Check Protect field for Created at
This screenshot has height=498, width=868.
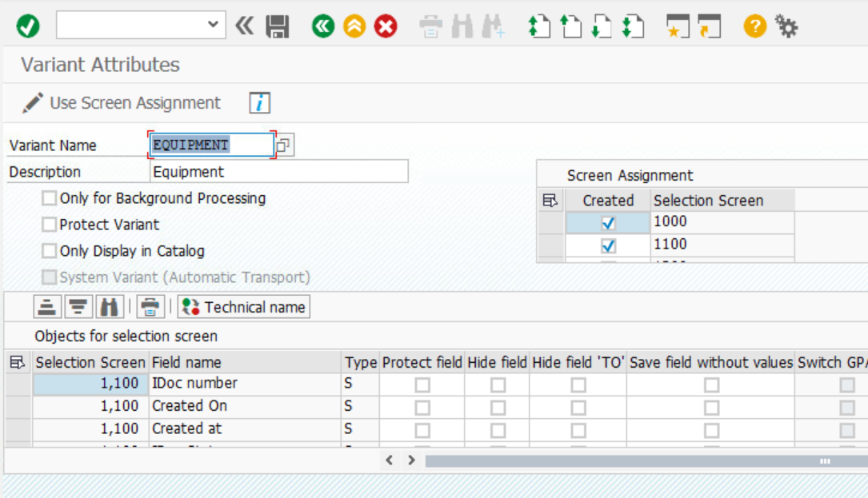[x=422, y=431]
